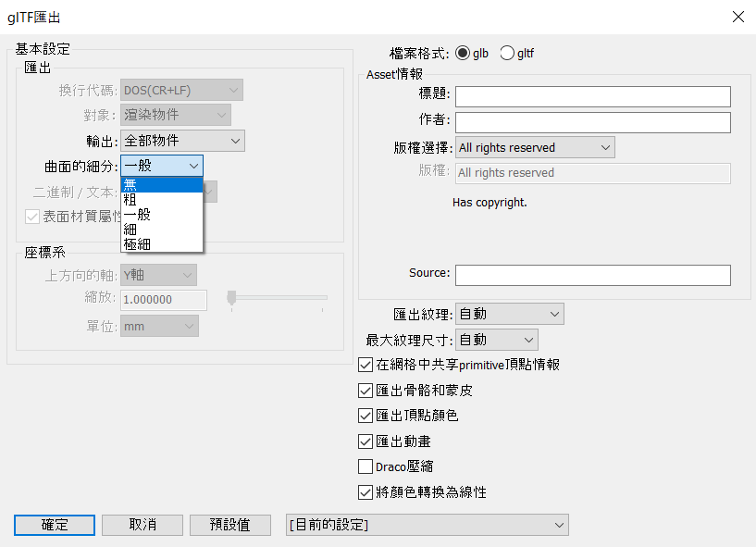Click the Has copyright. text
Screen dimensions: 756x547
click(490, 203)
